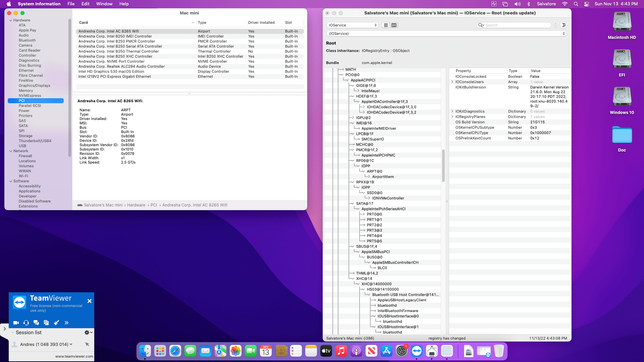644x362 pixels.
Task: Collapse Network section in sidebar
Action: pyautogui.click(x=11, y=151)
